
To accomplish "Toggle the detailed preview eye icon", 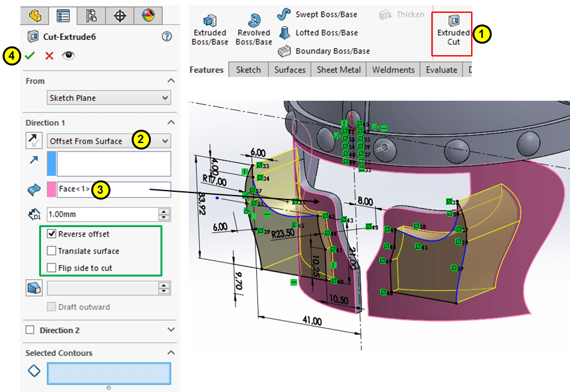I will [68, 56].
